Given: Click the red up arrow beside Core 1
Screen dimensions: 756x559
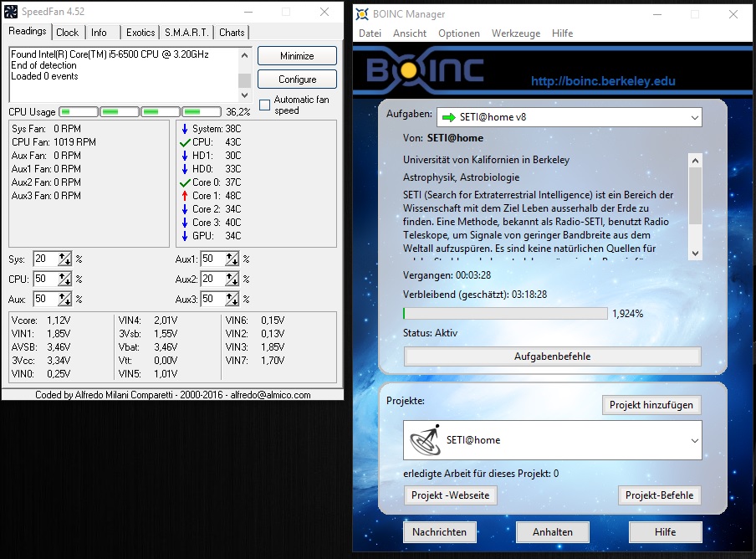Looking at the screenshot, I should click(x=185, y=195).
